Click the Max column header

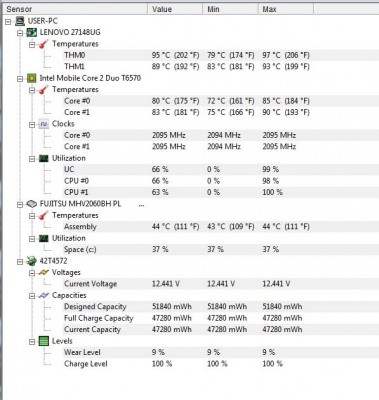point(286,9)
